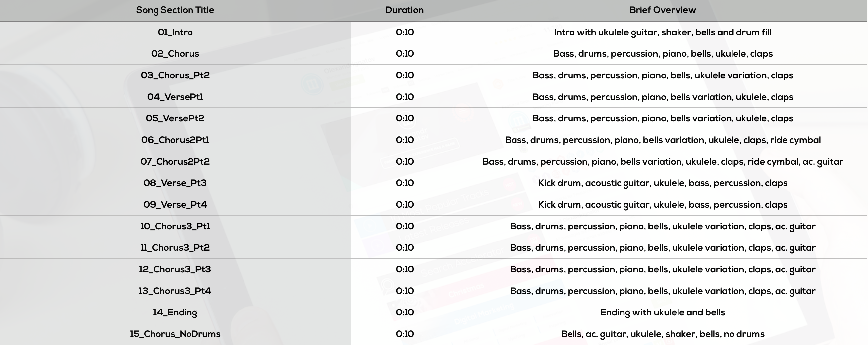Click the Brief Overview column header
The width and height of the screenshot is (868, 345).
[x=663, y=10]
